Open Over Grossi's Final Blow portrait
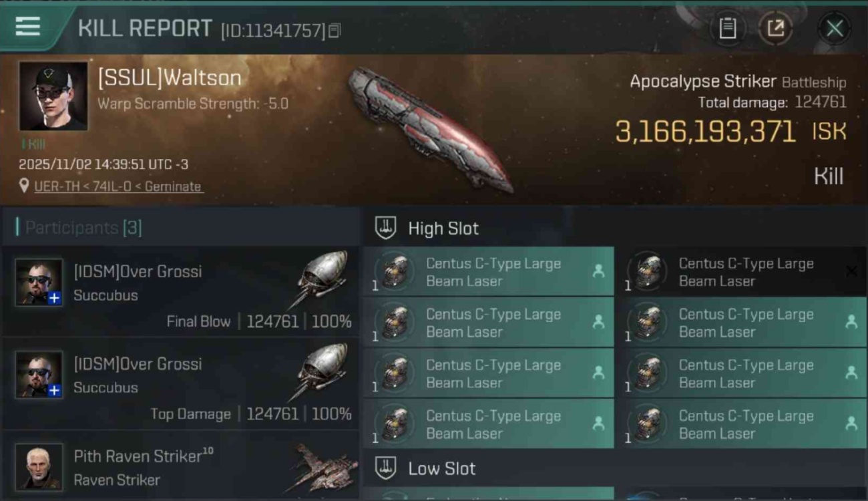The width and height of the screenshot is (868, 501). pos(39,282)
